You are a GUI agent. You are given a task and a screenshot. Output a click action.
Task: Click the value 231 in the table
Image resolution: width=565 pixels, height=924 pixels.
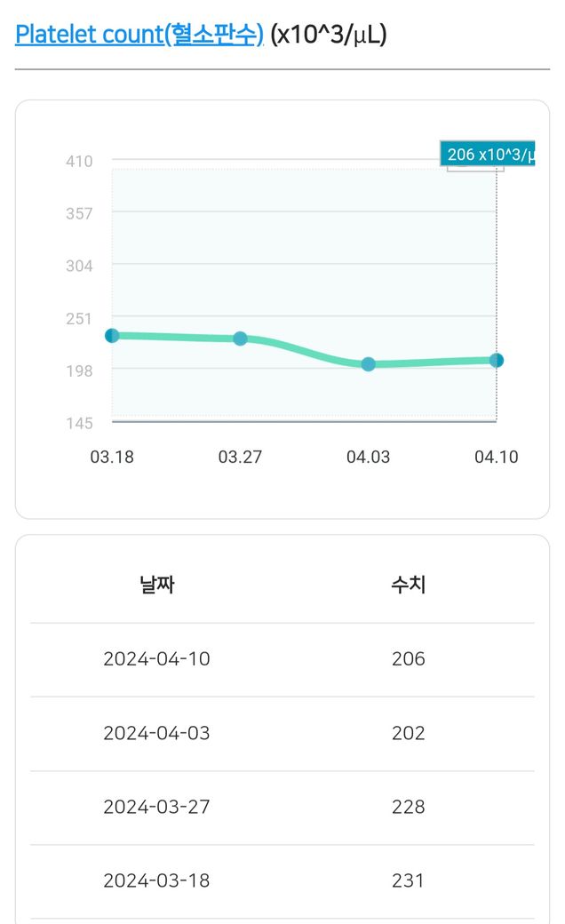pos(409,881)
